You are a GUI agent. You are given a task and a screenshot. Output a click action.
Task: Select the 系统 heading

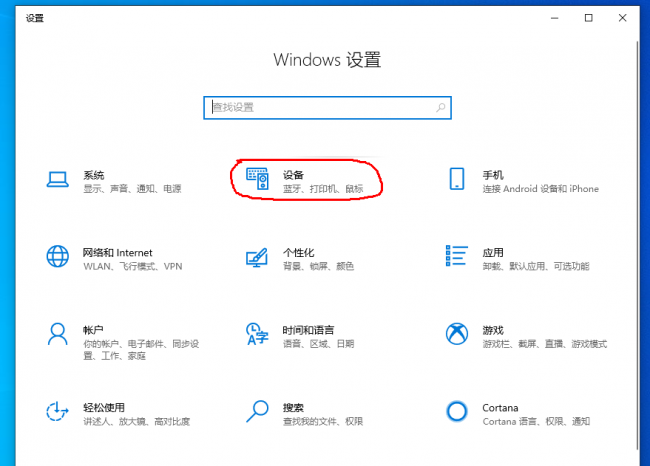pyautogui.click(x=94, y=175)
